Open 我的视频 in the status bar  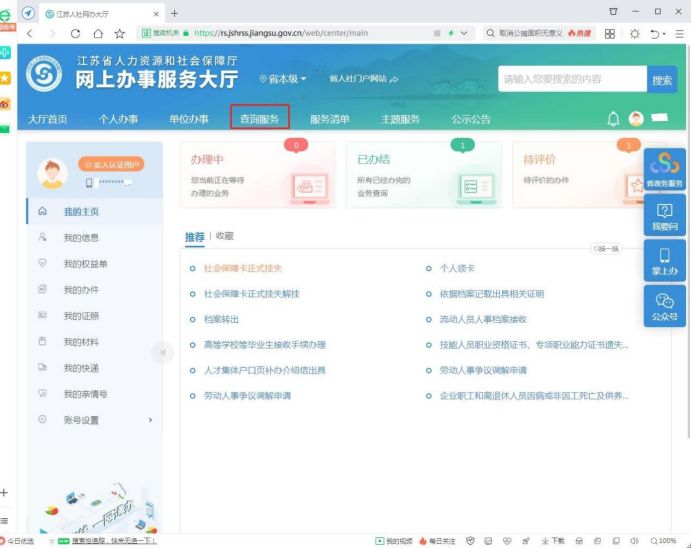click(394, 541)
